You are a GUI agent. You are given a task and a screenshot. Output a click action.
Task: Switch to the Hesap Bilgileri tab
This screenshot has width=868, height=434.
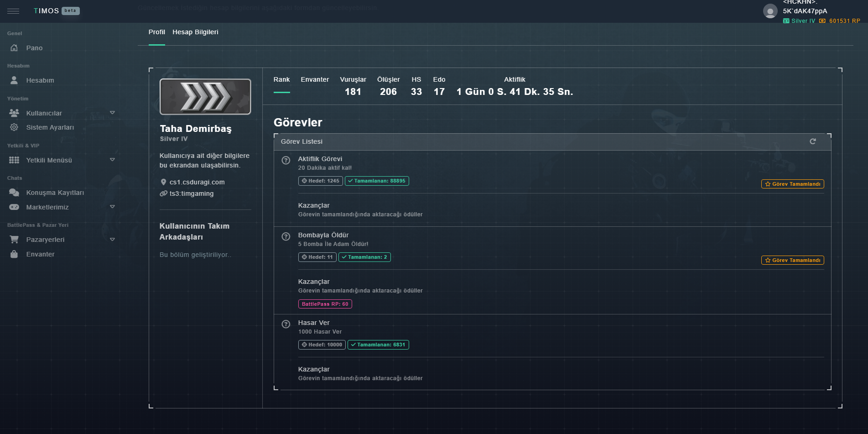(x=195, y=32)
